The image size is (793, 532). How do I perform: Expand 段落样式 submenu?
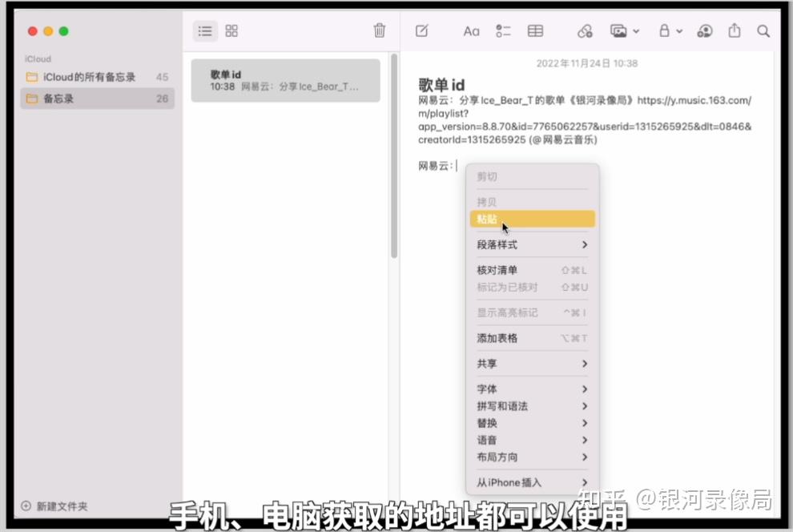532,244
